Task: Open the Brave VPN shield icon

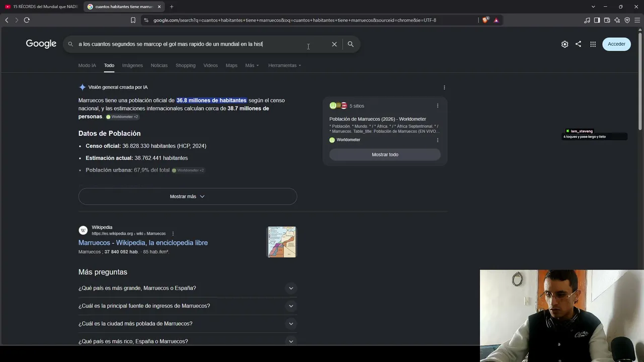Action: coord(627,20)
